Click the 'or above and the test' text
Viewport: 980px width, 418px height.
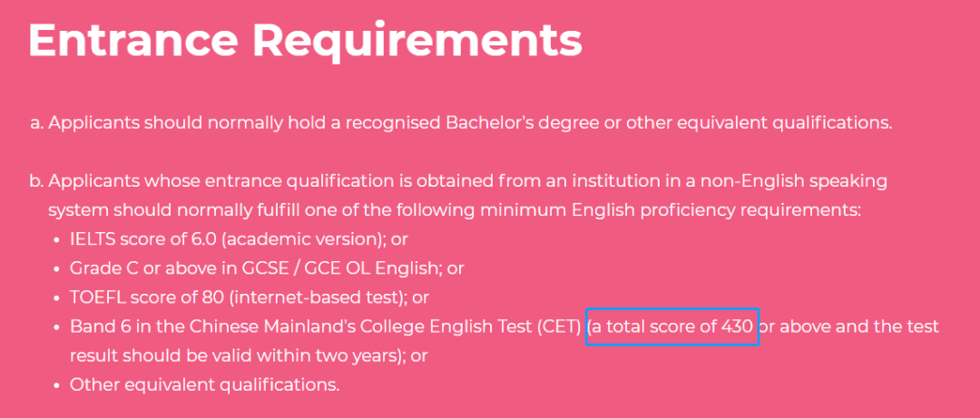[848, 326]
